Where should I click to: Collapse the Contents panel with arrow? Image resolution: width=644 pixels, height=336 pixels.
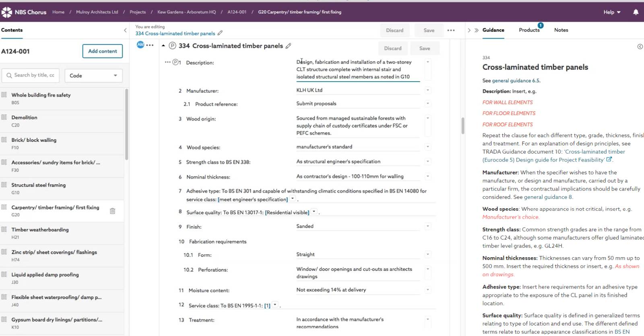[125, 30]
